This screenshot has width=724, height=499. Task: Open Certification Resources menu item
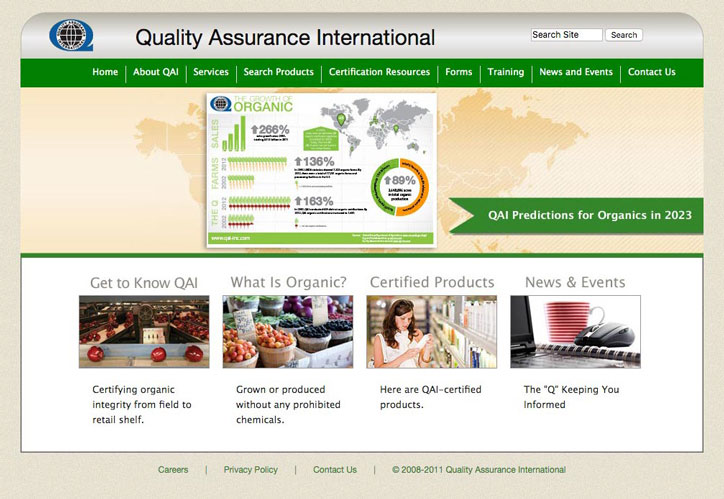coord(379,72)
